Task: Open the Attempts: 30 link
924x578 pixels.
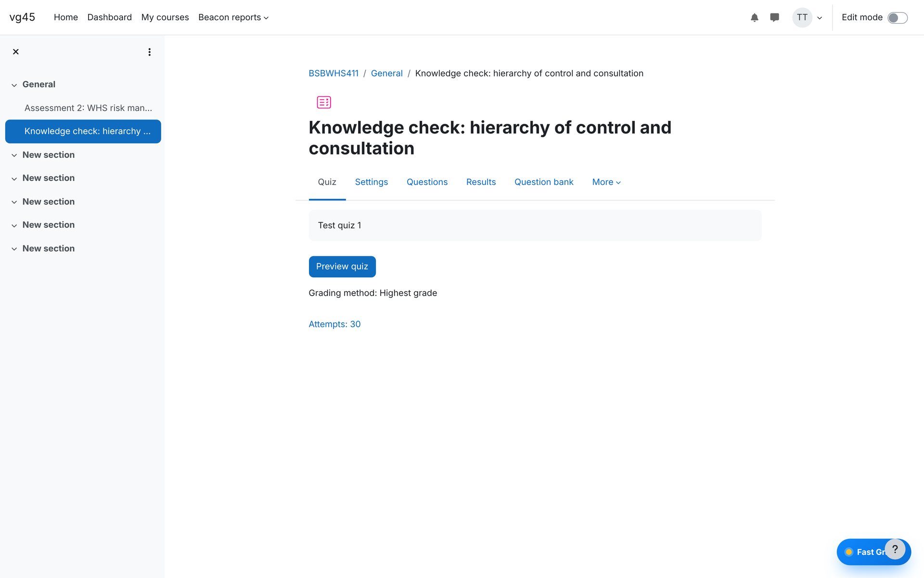Action: click(x=334, y=324)
